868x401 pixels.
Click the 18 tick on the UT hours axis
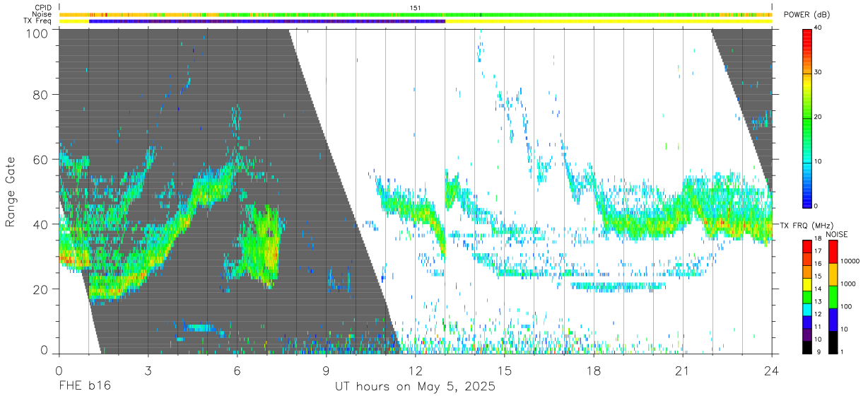coord(593,370)
